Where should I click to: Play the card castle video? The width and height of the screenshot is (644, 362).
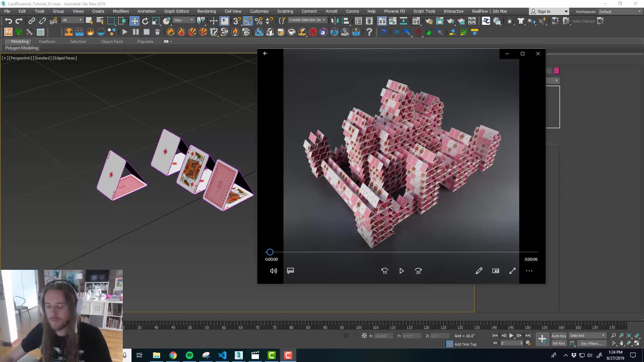coord(401,271)
